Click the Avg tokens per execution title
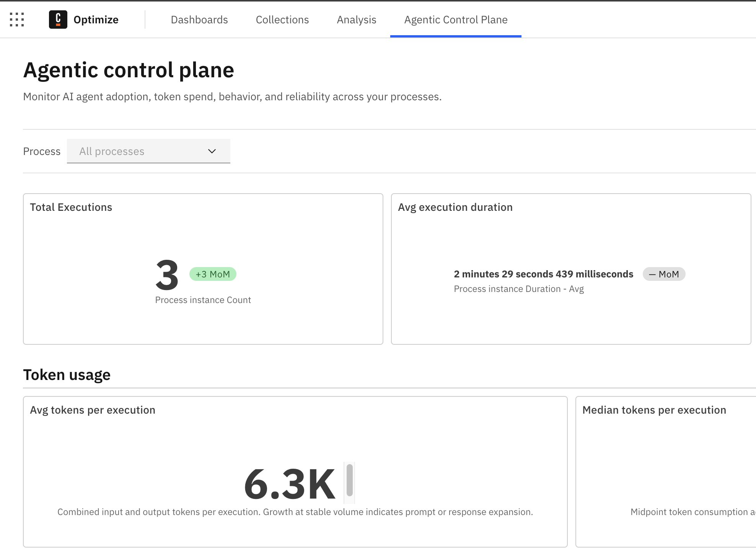 [93, 410]
